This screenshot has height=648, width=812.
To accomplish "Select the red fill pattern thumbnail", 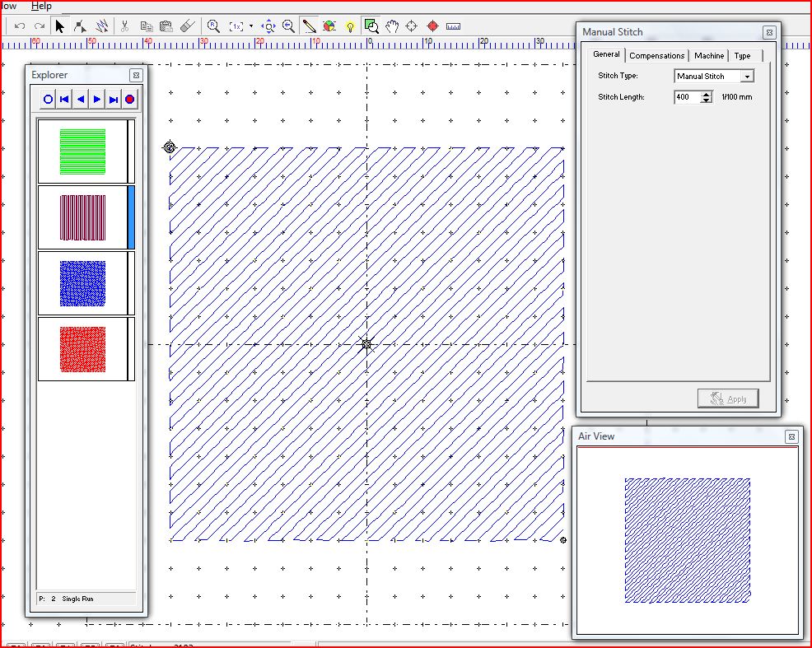I will (x=83, y=349).
